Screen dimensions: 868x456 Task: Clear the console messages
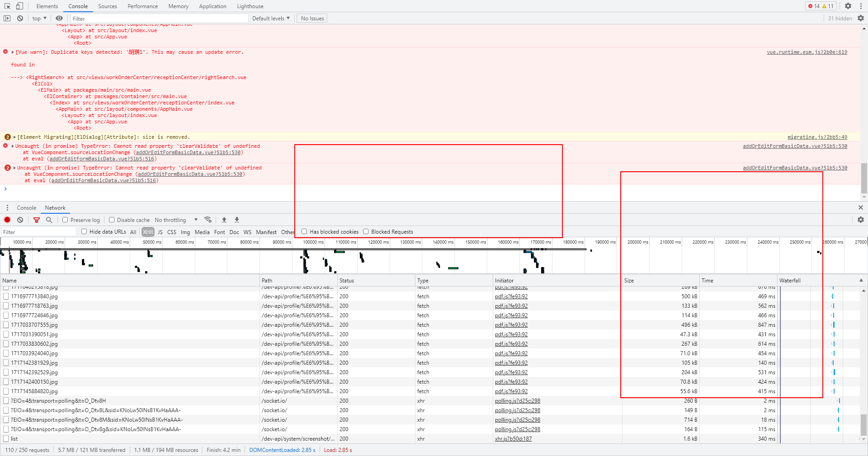pyautogui.click(x=20, y=19)
